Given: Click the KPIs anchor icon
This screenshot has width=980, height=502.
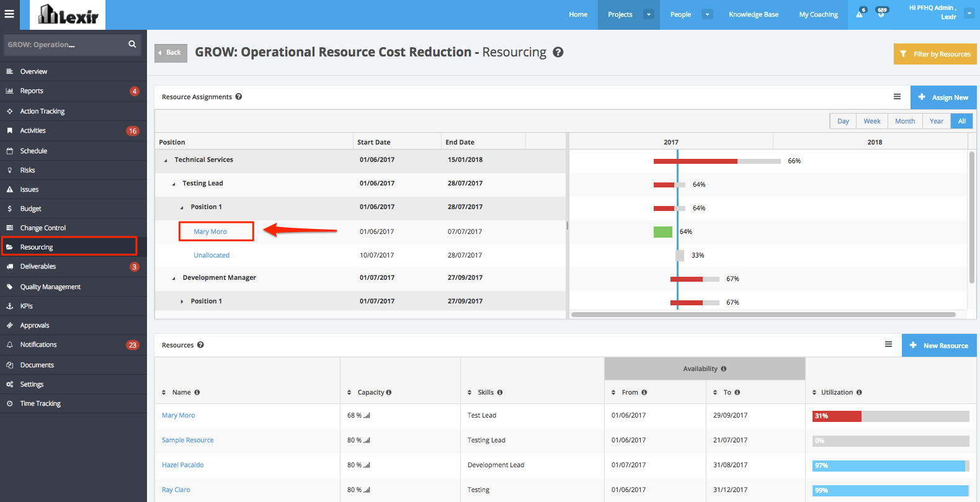Looking at the screenshot, I should point(9,306).
